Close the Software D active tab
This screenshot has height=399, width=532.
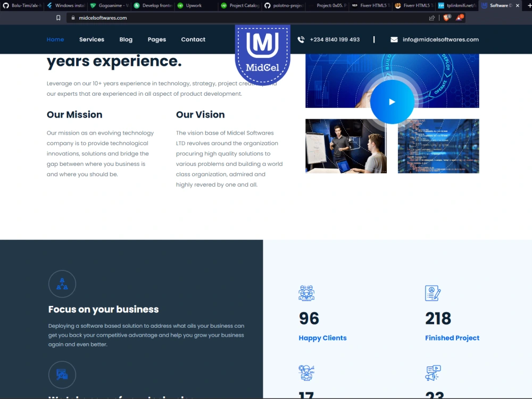click(518, 5)
